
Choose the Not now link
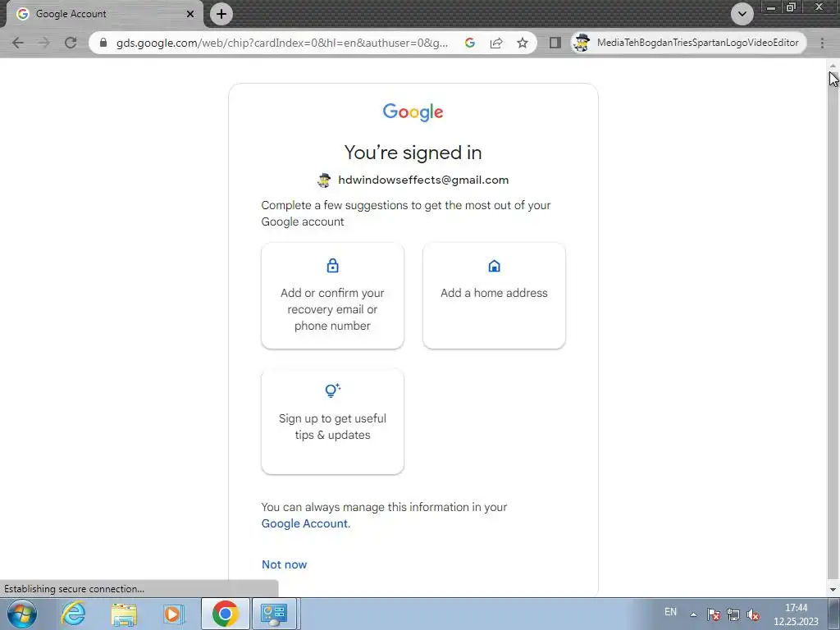284,564
